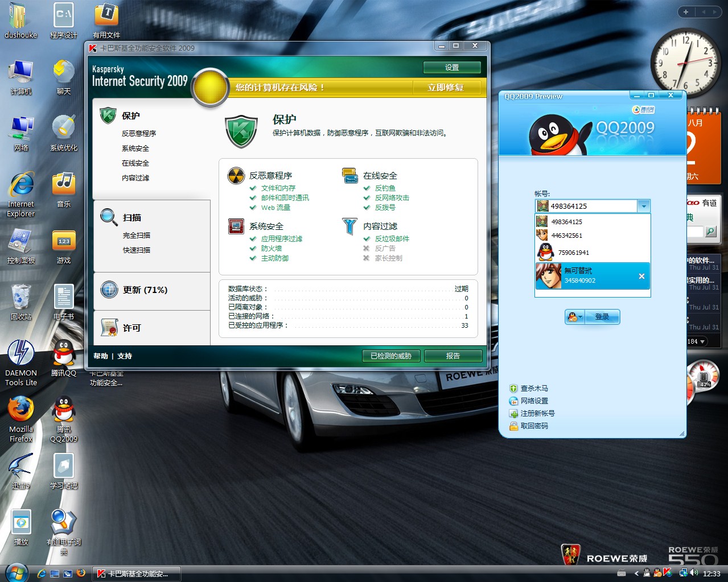The image size is (728, 582).
Task: Remove account 345840902 with the X
Action: (x=641, y=276)
